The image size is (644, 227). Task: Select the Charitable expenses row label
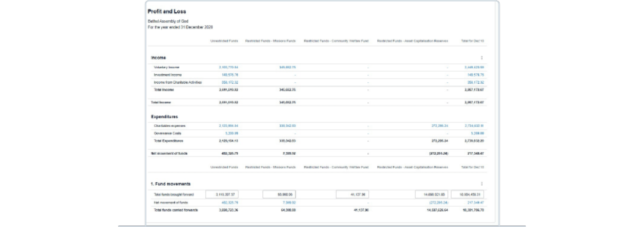click(170, 126)
